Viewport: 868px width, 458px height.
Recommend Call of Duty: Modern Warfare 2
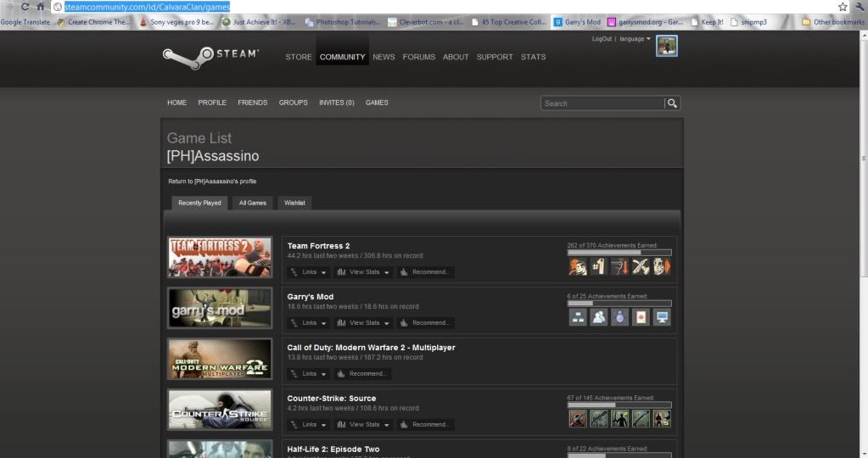click(362, 374)
